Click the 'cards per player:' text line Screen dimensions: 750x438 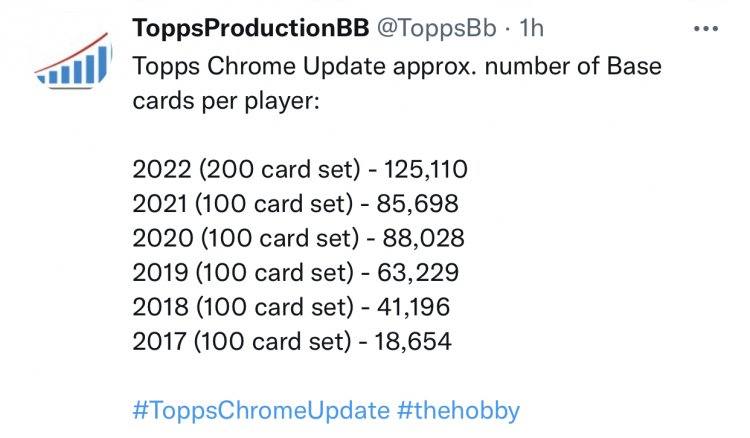(x=226, y=101)
